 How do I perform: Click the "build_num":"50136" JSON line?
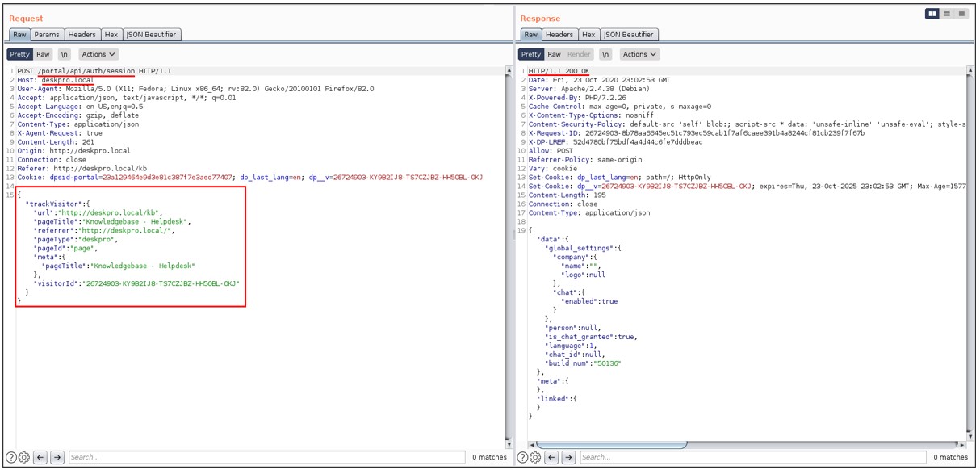click(x=583, y=363)
